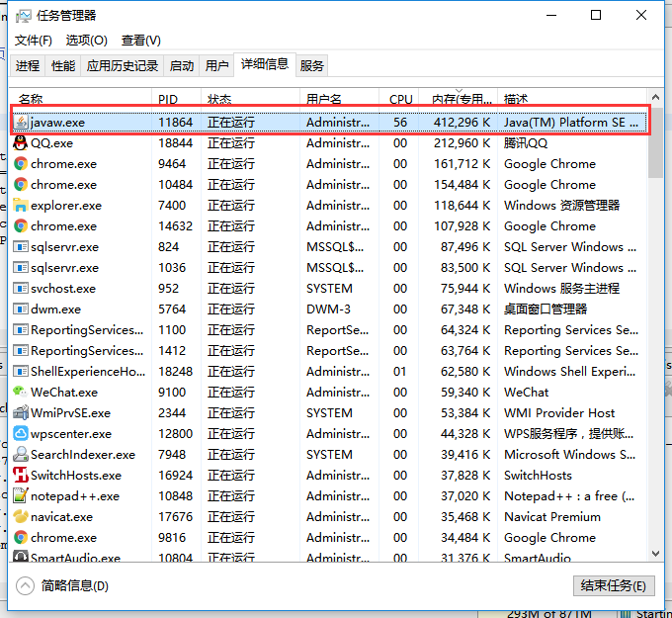Sort by the CPU column header
Screen dimensions: 672x618
(x=399, y=97)
